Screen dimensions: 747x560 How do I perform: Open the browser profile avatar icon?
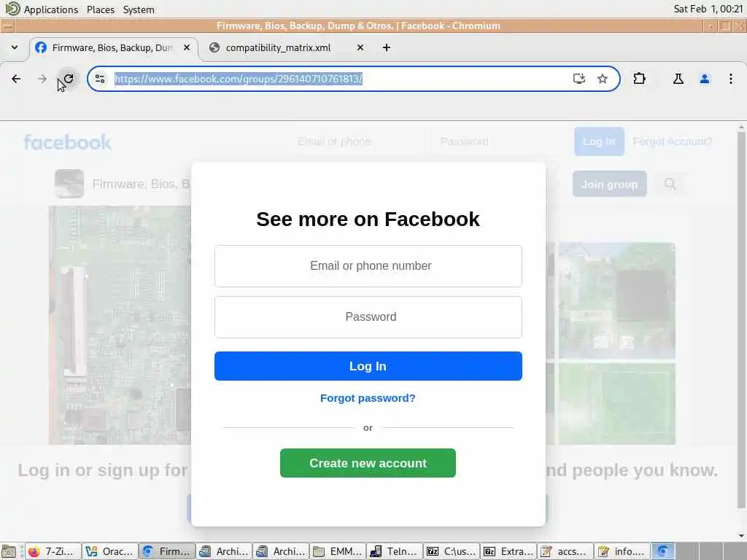point(705,79)
